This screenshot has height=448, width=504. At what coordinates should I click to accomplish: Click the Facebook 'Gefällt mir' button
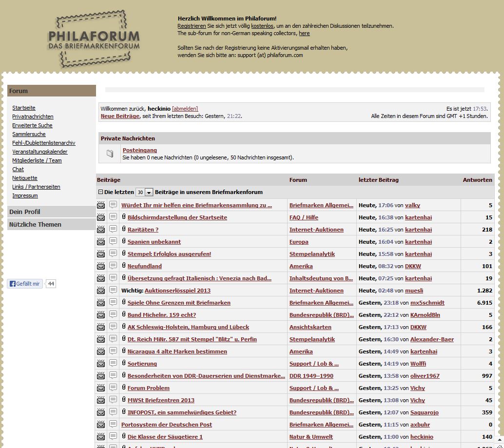pos(25,284)
